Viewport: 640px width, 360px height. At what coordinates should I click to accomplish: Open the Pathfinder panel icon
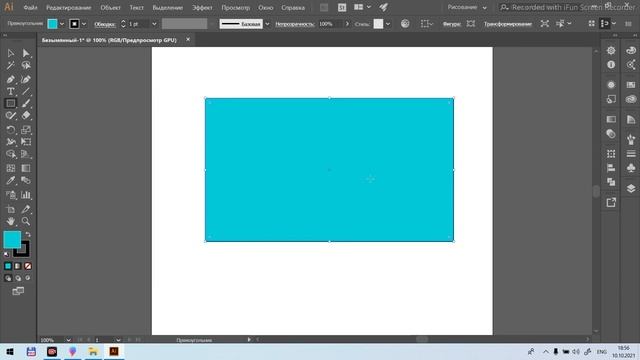(x=611, y=182)
